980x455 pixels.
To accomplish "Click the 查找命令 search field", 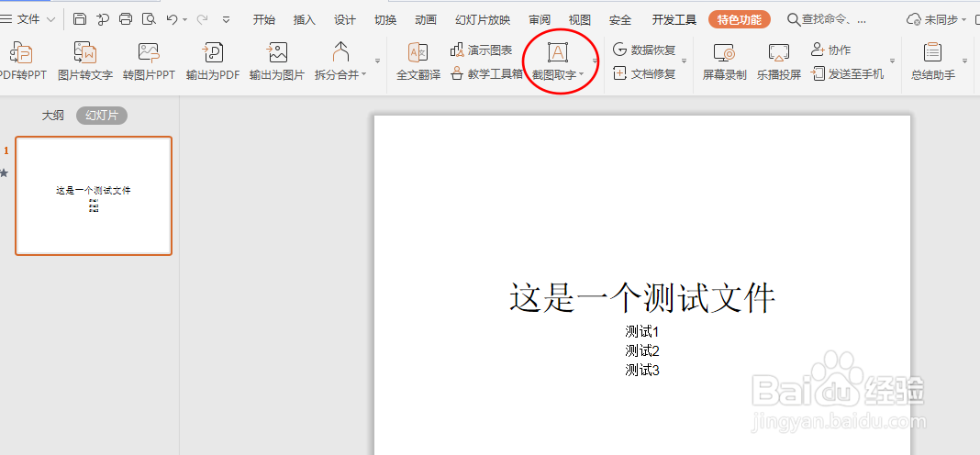I will click(827, 20).
